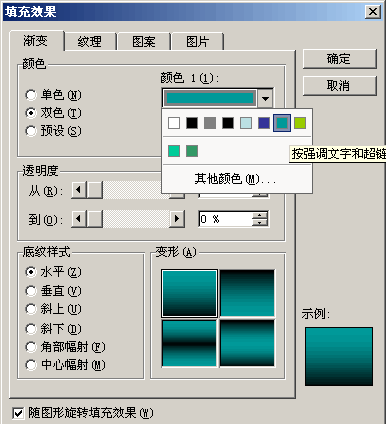The image size is (386, 424).
Task: Choose the light blue color swatch
Action: 246,123
